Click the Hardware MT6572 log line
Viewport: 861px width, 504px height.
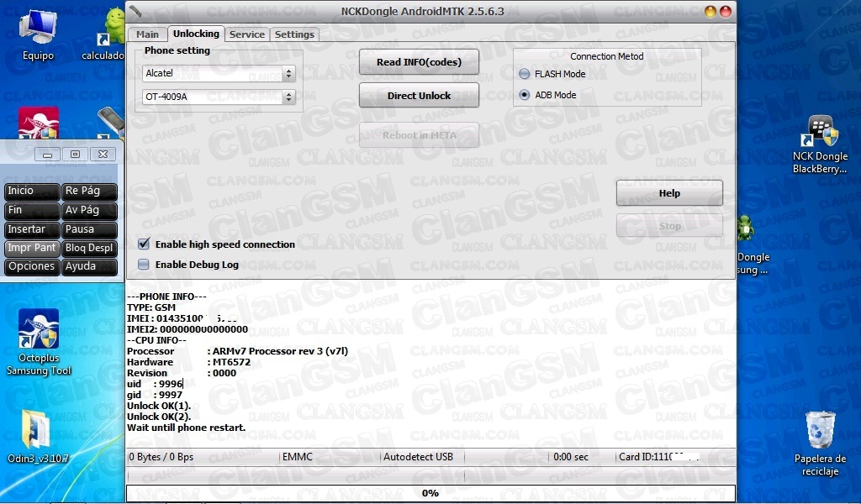189,362
